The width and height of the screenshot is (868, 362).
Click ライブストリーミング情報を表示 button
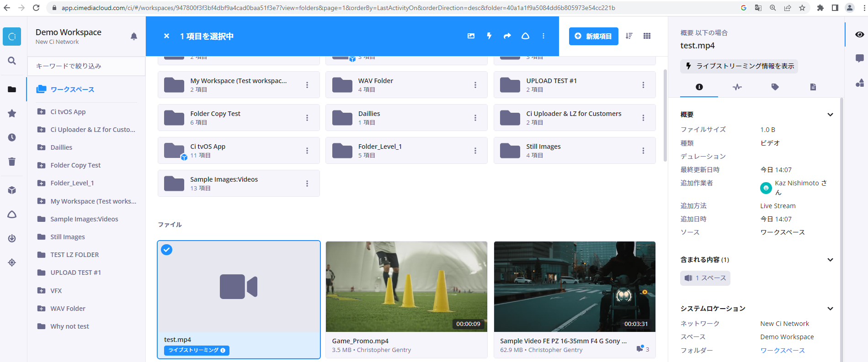click(x=739, y=66)
